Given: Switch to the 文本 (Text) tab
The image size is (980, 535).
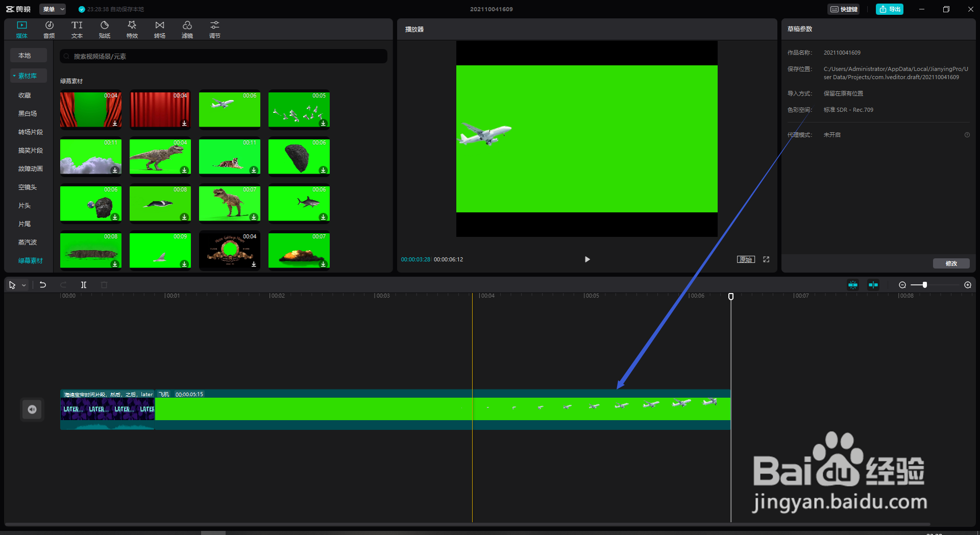Looking at the screenshot, I should pos(77,30).
